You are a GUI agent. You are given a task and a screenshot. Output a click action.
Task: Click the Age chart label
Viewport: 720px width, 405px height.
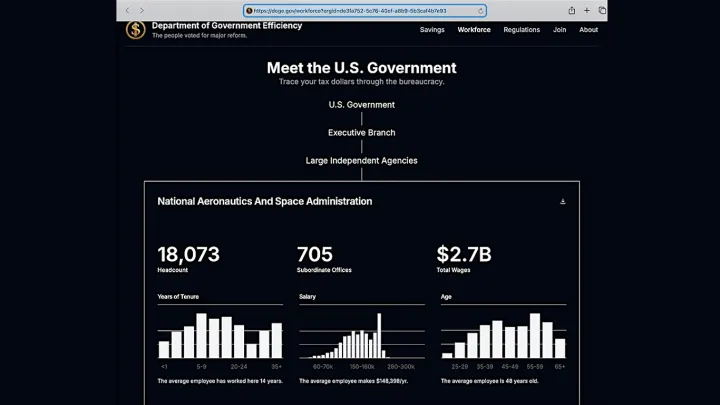click(446, 297)
